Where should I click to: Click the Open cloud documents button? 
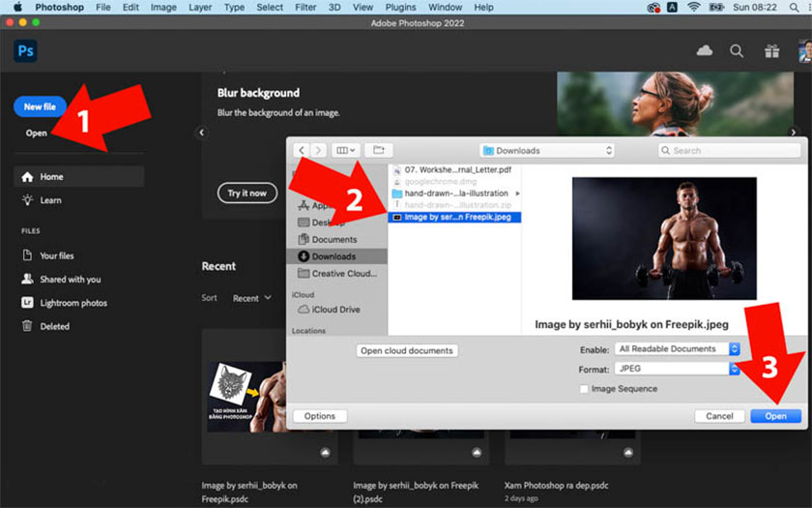click(x=407, y=350)
